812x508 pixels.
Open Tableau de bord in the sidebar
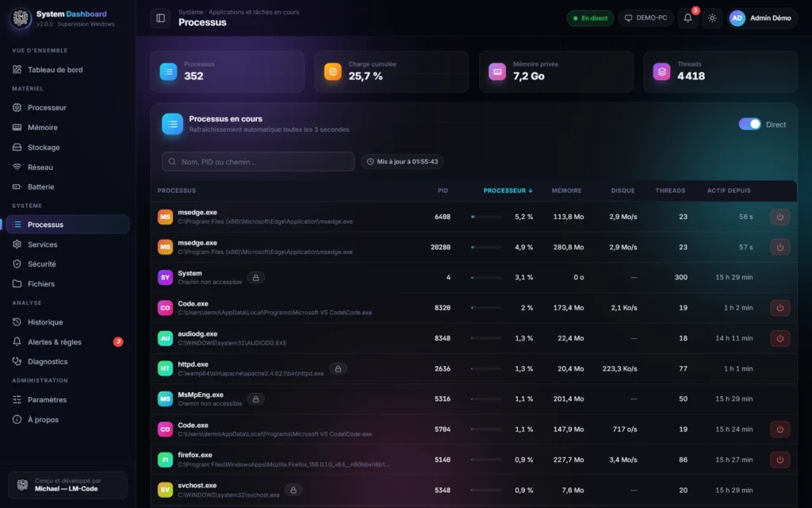68,70
